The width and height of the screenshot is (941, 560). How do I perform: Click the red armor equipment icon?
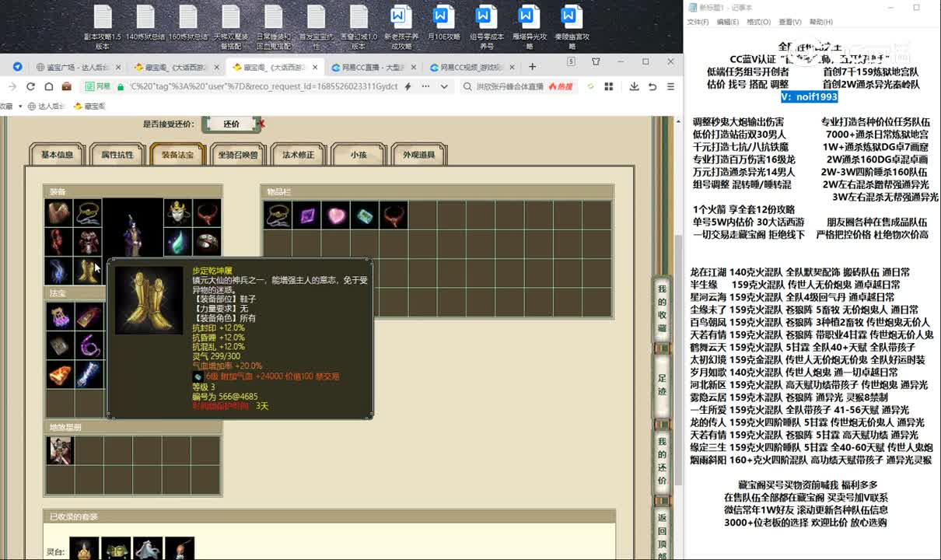tap(86, 242)
